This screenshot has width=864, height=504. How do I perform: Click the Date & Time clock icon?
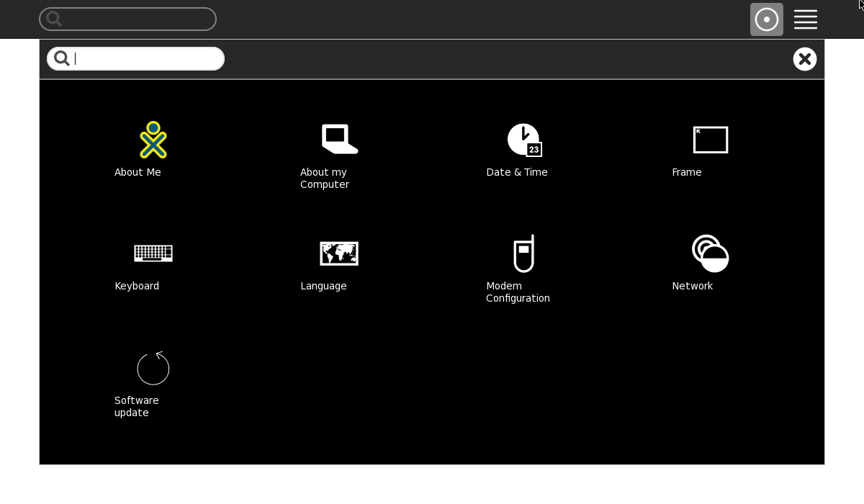pos(524,140)
